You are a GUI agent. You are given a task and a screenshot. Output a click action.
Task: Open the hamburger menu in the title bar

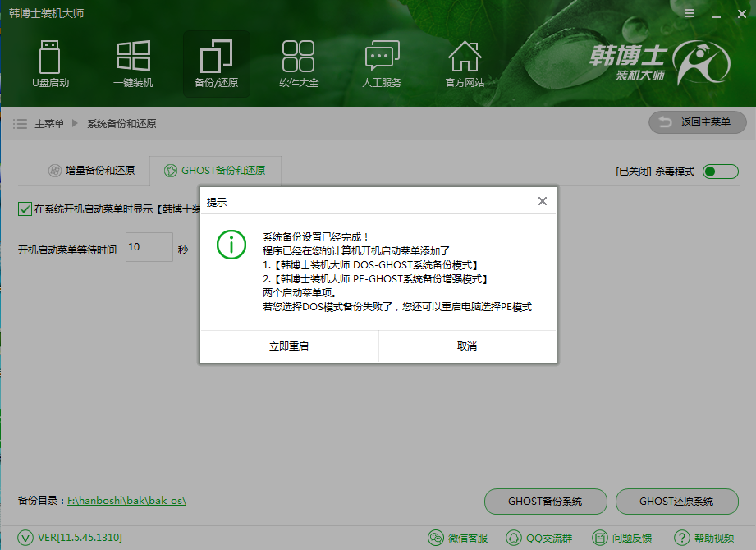690,13
